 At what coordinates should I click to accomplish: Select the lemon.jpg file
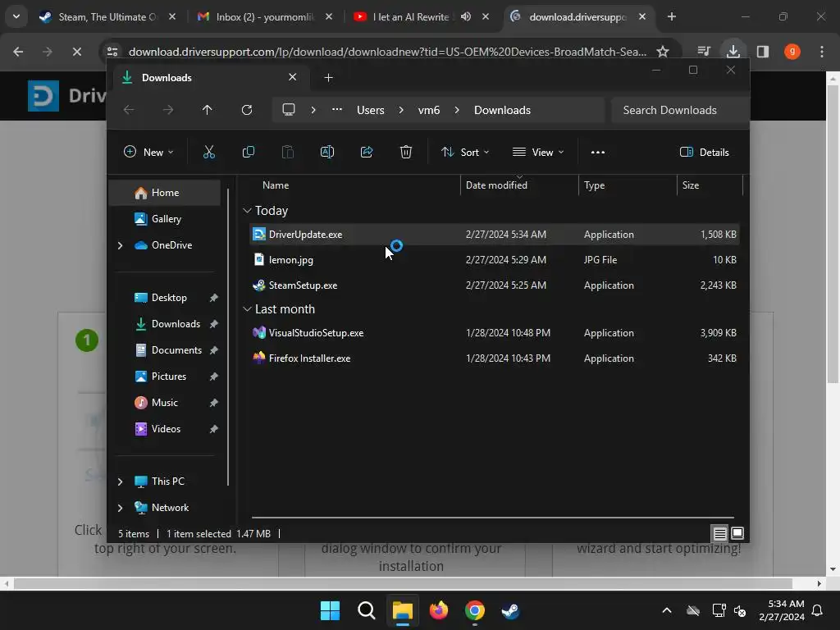pyautogui.click(x=495, y=260)
